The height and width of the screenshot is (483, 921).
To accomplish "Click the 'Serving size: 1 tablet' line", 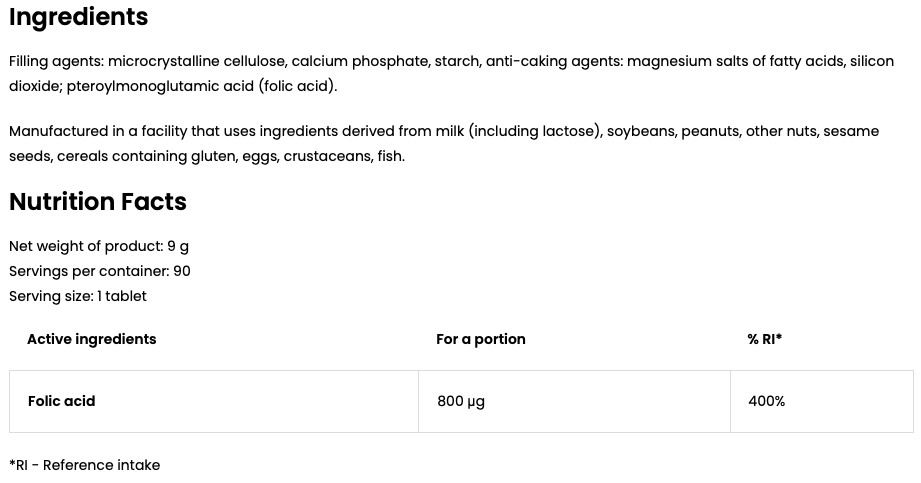I will pos(77,296).
